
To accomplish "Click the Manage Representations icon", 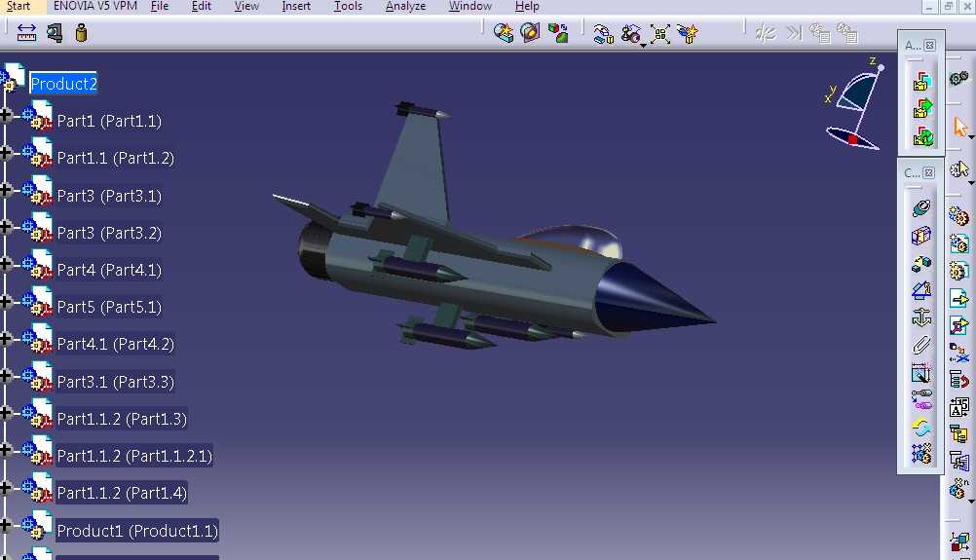I will 958,461.
